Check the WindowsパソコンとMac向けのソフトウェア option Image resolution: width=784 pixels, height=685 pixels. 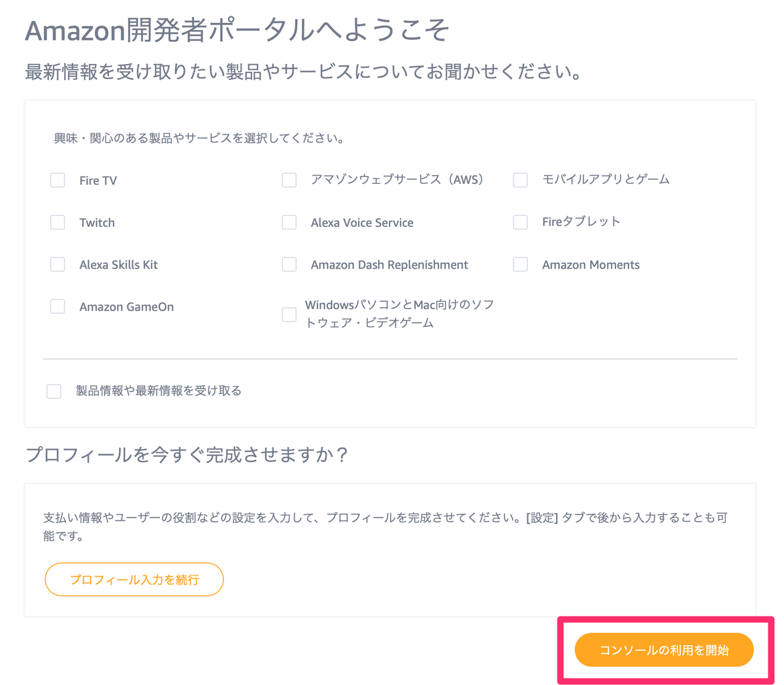click(289, 314)
